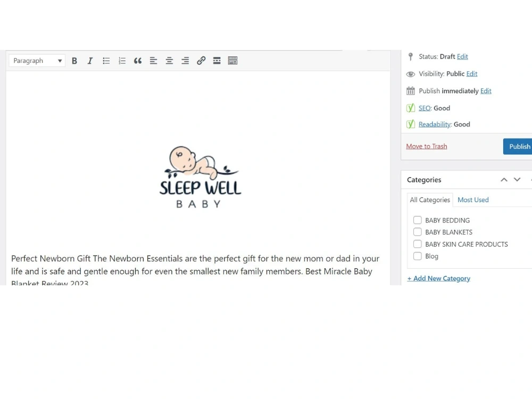
Task: Apply blockquote formatting
Action: [138, 61]
